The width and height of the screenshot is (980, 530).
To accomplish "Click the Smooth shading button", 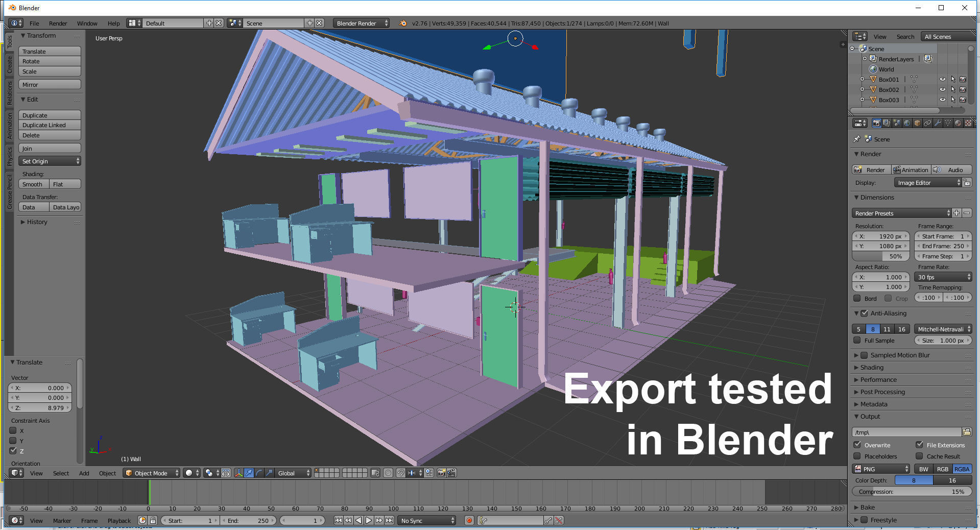I will pyautogui.click(x=34, y=184).
